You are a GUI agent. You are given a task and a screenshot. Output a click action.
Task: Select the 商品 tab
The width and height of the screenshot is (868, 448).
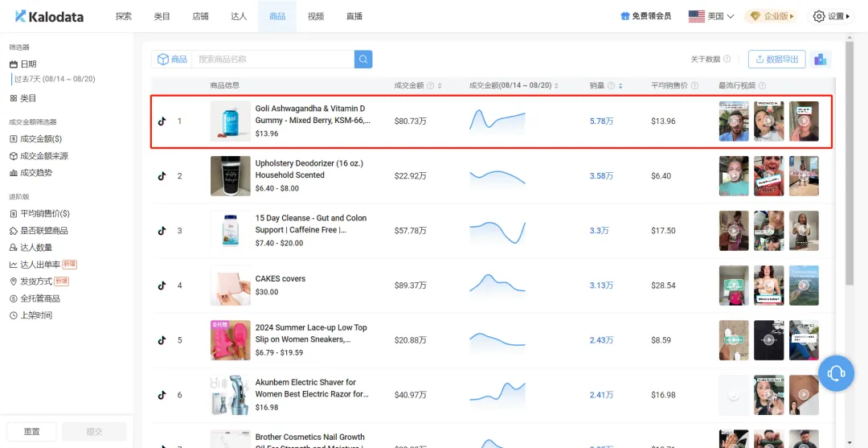point(277,16)
